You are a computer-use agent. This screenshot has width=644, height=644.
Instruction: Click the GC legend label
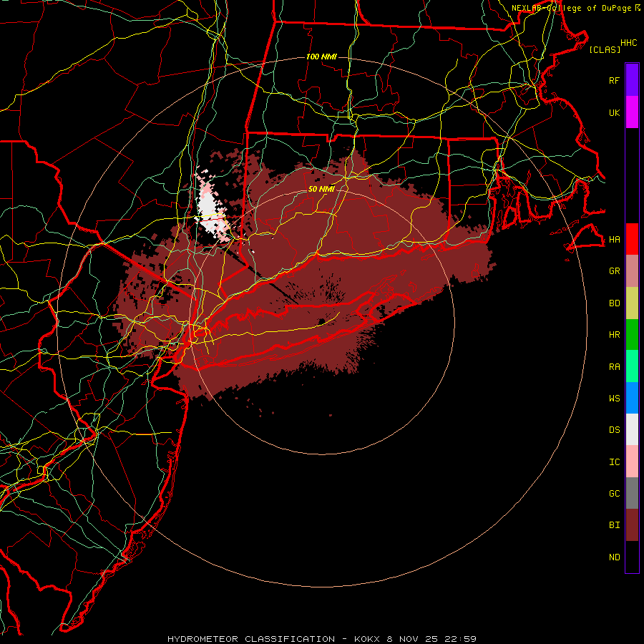pyautogui.click(x=614, y=493)
